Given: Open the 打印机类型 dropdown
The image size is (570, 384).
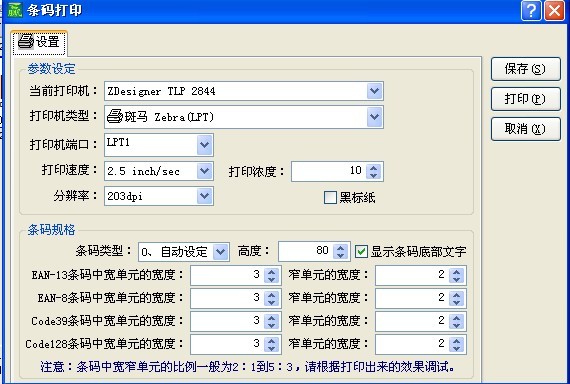Looking at the screenshot, I should click(x=374, y=117).
